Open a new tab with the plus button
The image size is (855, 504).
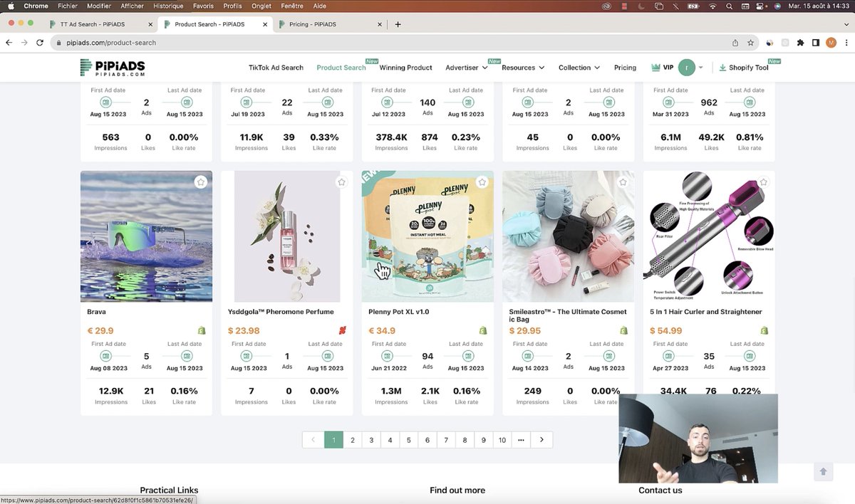(x=398, y=24)
